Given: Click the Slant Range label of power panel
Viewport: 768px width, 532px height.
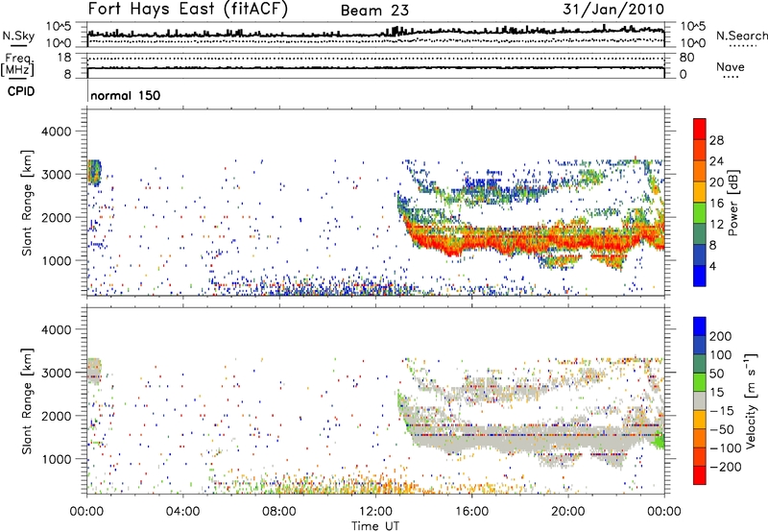Looking at the screenshot, I should pyautogui.click(x=27, y=203).
